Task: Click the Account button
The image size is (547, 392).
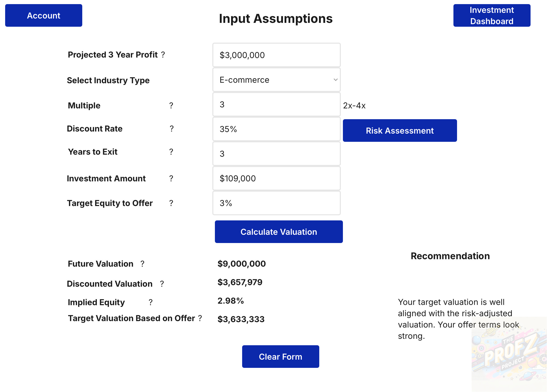Action: (x=44, y=15)
